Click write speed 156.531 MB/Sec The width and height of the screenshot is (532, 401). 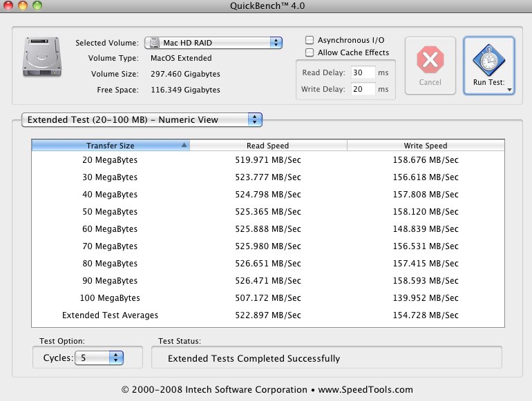coord(426,246)
